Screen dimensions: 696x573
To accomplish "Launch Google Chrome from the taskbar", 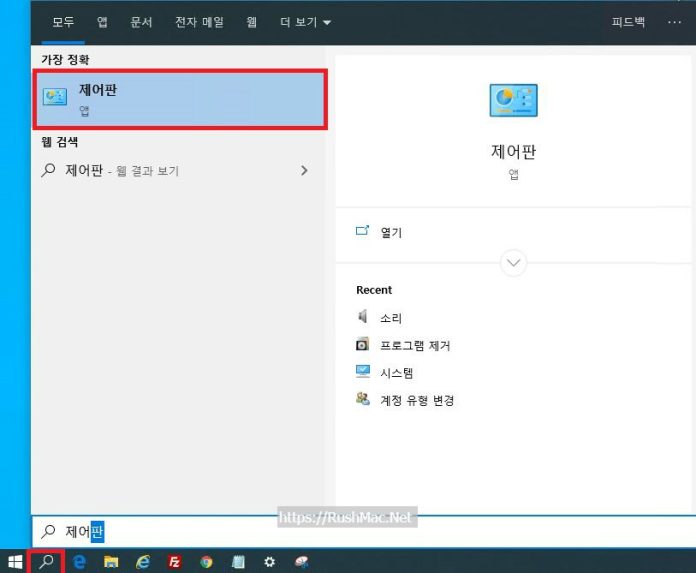I will click(206, 562).
